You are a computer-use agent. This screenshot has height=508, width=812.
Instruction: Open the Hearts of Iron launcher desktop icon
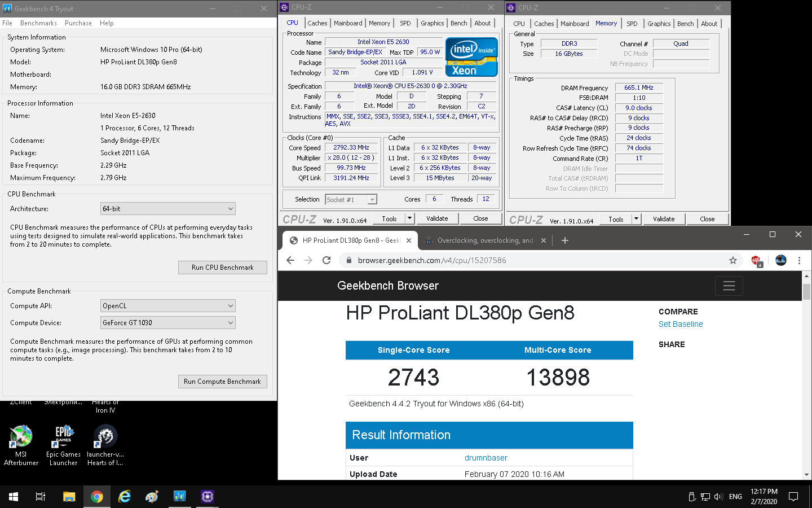click(x=105, y=446)
